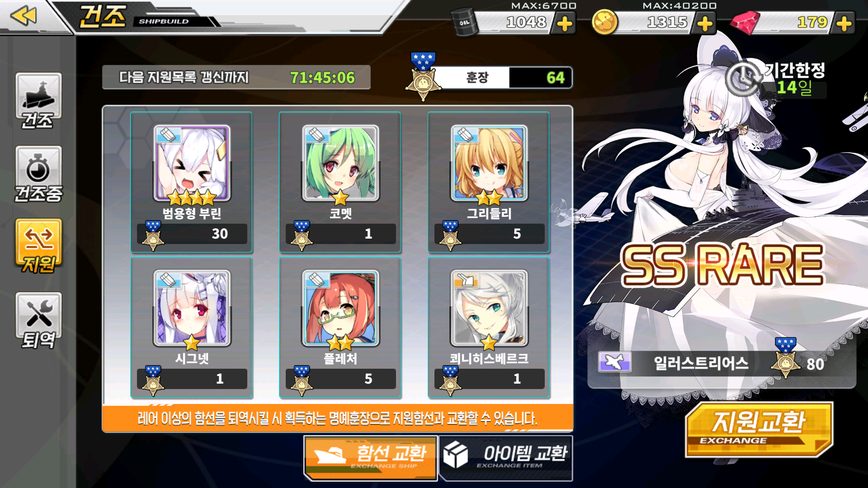Pick the 시그넷 ship card
Viewport: 868px width, 488px height.
[x=191, y=328]
